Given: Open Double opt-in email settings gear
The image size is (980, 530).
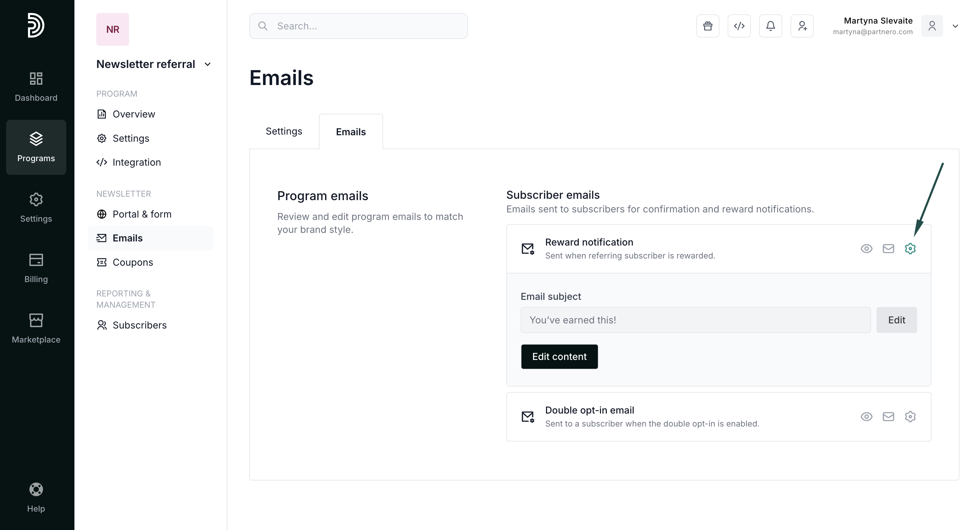Looking at the screenshot, I should [x=910, y=417].
